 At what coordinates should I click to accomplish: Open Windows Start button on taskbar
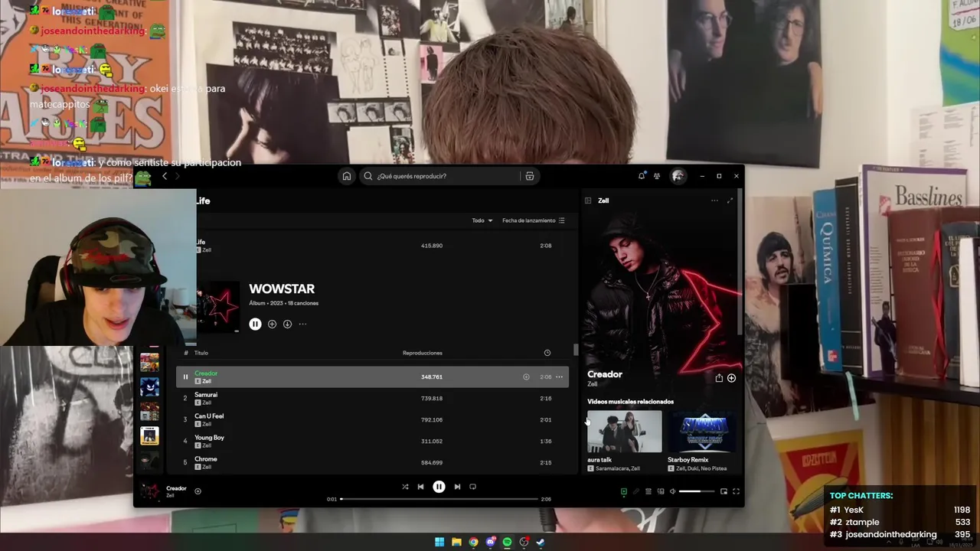pyautogui.click(x=439, y=543)
